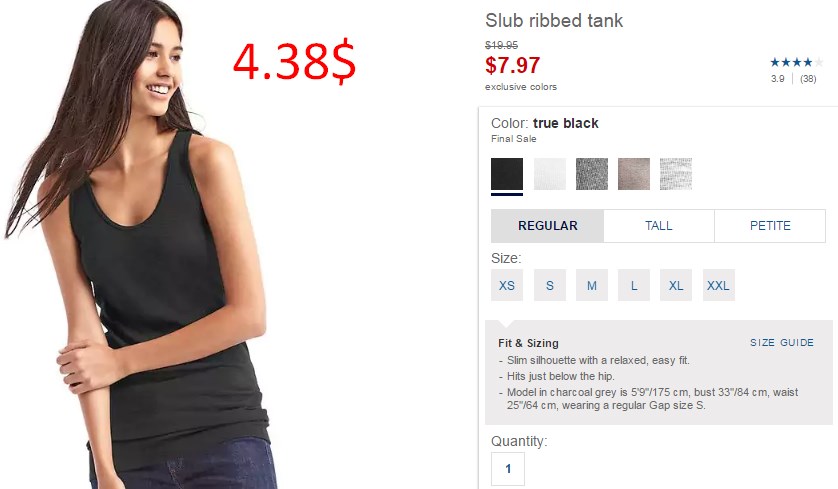The width and height of the screenshot is (838, 489).
Task: Click the star rating icons
Action: coord(796,63)
